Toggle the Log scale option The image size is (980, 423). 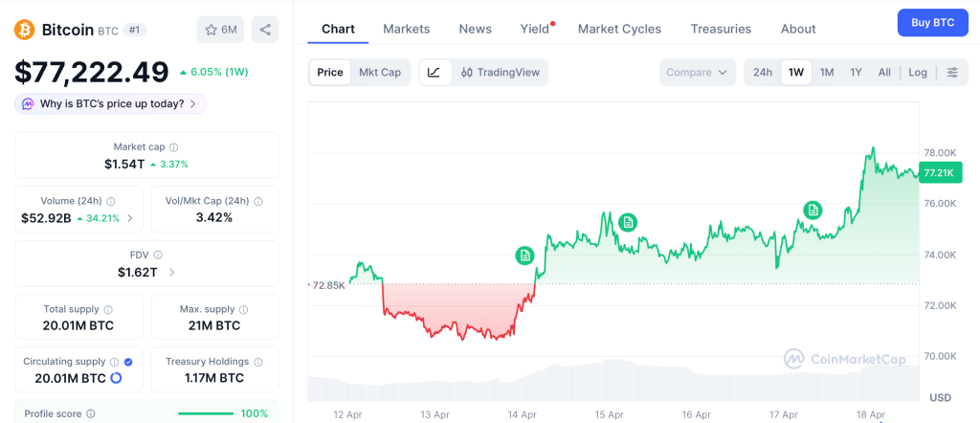click(918, 73)
